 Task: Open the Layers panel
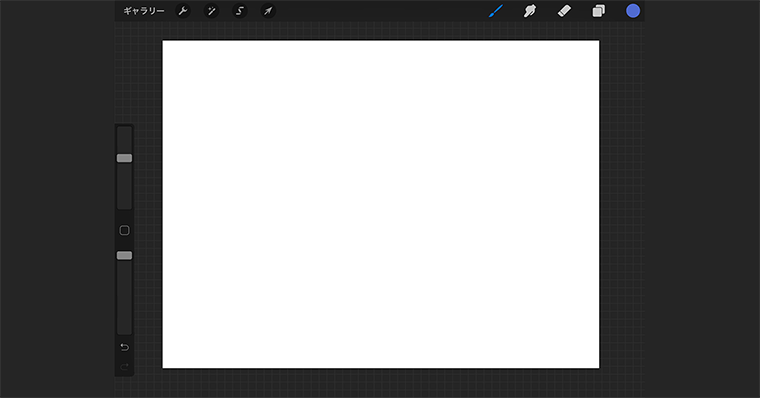pos(599,11)
